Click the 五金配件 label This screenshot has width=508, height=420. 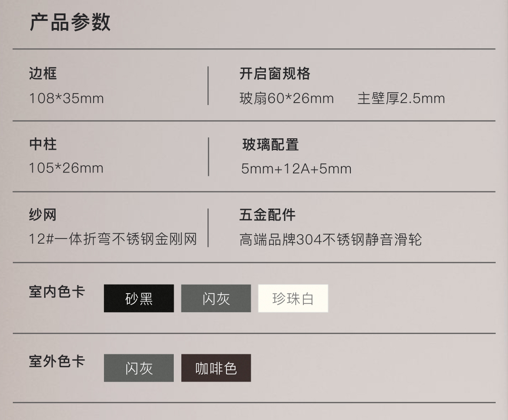pyautogui.click(x=268, y=215)
